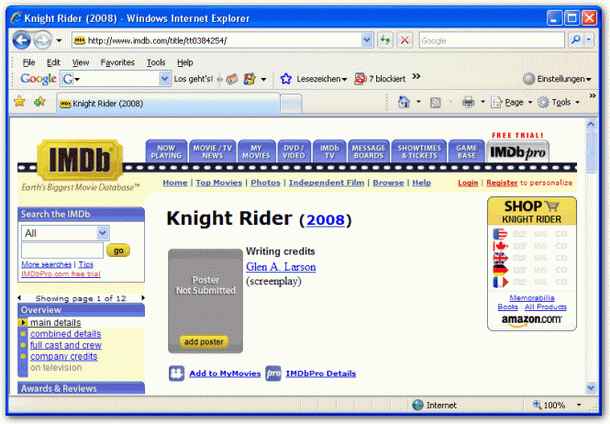Viewport: 610px width, 424px height.
Task: Open Google toolbar Einstellungen settings
Action: 557,79
